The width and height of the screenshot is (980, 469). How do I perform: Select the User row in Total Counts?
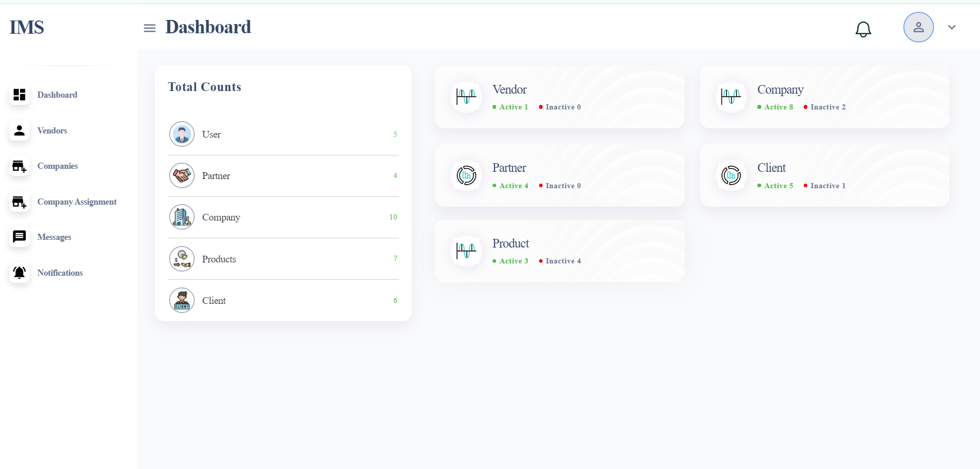click(283, 134)
